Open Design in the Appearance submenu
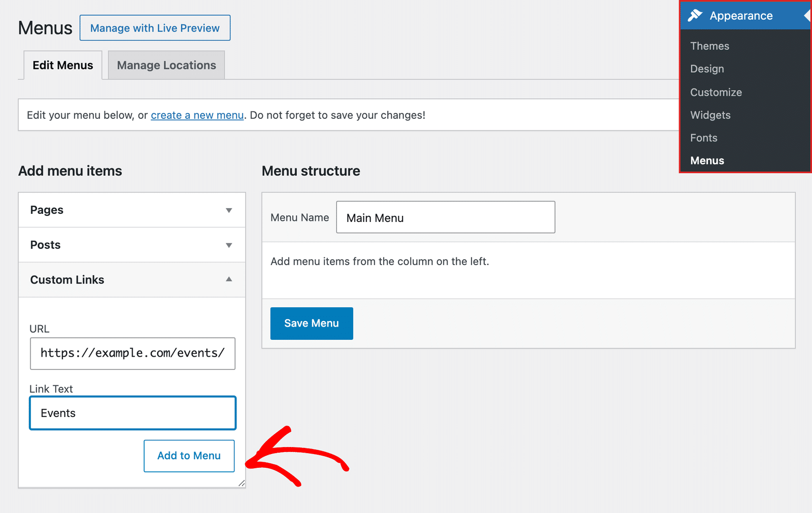Image resolution: width=812 pixels, height=513 pixels. tap(707, 69)
